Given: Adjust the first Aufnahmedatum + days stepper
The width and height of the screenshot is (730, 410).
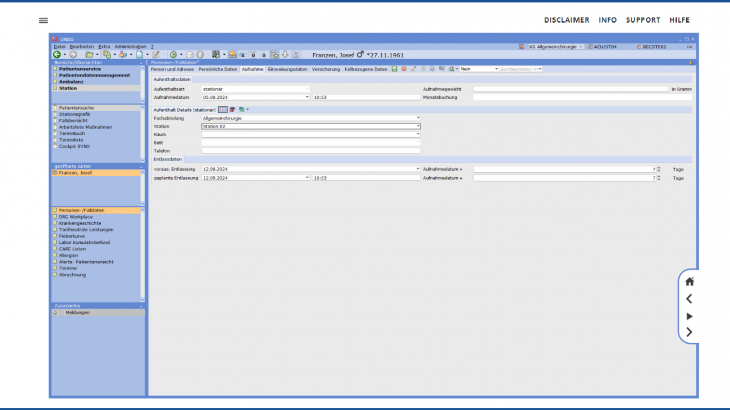Looking at the screenshot, I should tap(657, 169).
